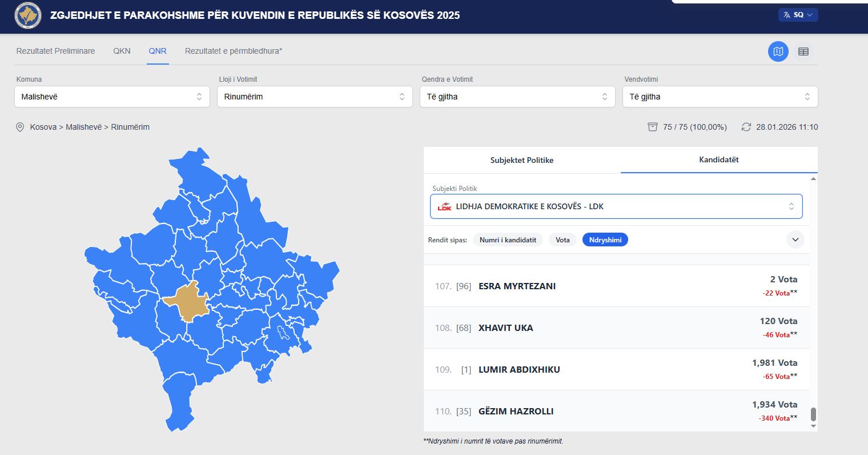Click the LDK party logo
Screen dimensions: 868x455
pyautogui.click(x=444, y=207)
